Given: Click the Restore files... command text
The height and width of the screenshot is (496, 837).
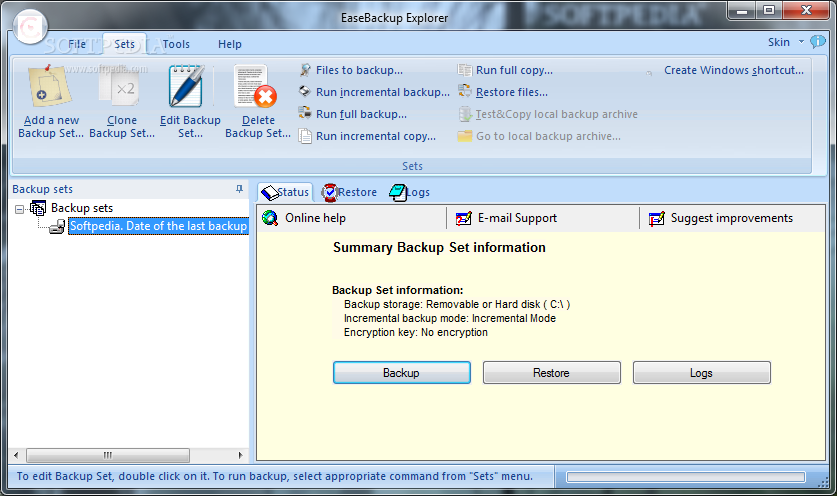Looking at the screenshot, I should [x=512, y=92].
